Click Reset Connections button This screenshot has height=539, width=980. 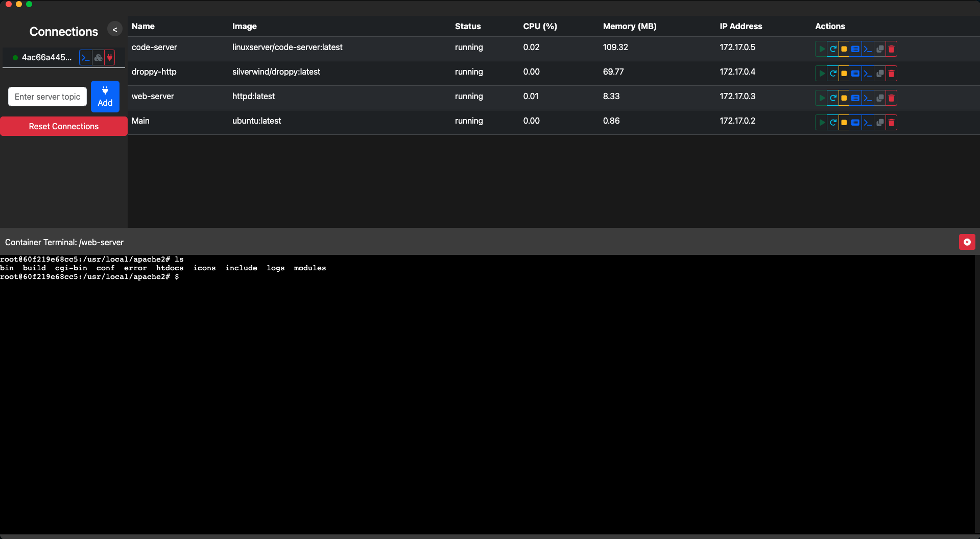64,126
